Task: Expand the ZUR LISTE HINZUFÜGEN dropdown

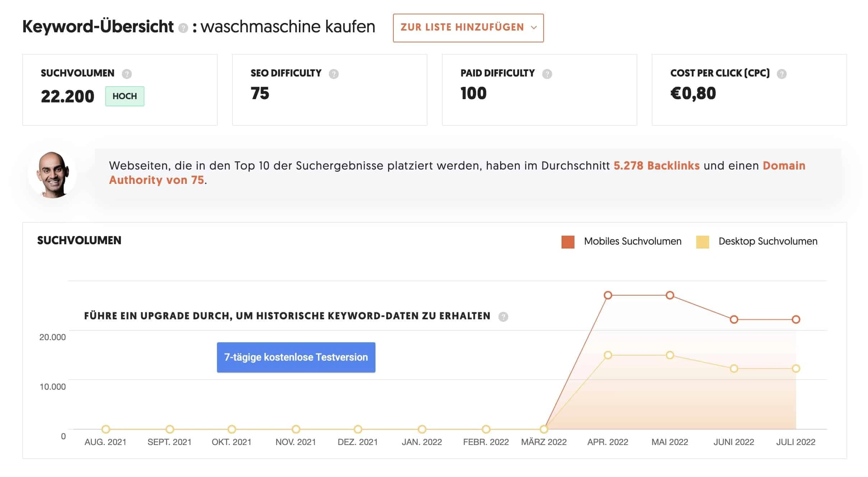Action: (x=468, y=27)
